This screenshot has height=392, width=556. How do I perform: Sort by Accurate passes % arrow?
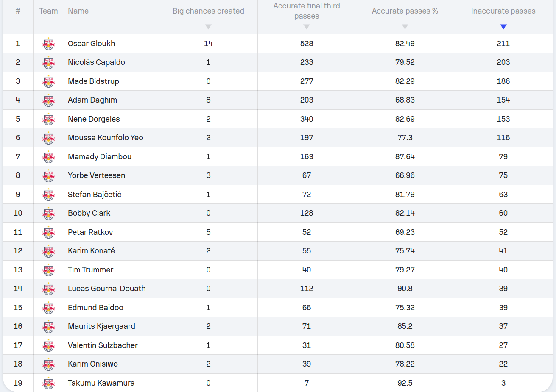tap(405, 27)
